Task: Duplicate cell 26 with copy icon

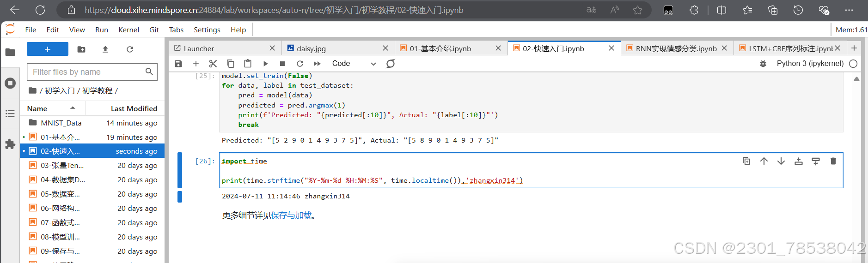Action: pos(746,161)
